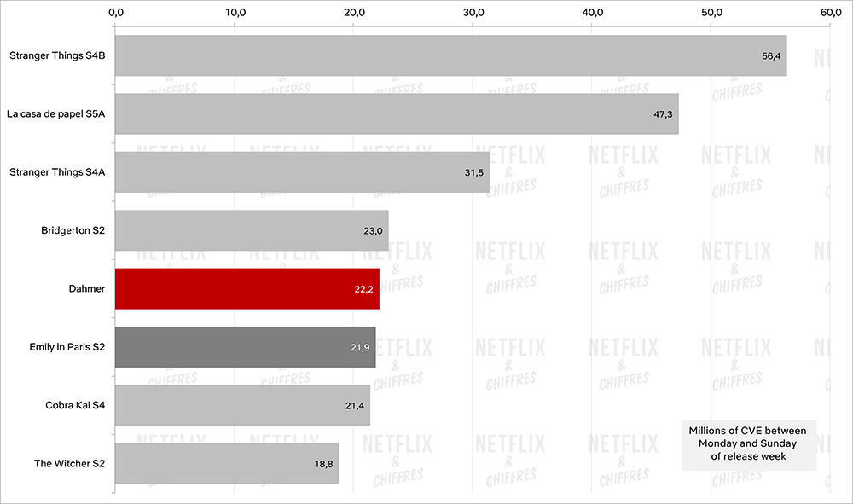The width and height of the screenshot is (853, 504).
Task: Click the 56,4 value label
Action: (x=771, y=56)
